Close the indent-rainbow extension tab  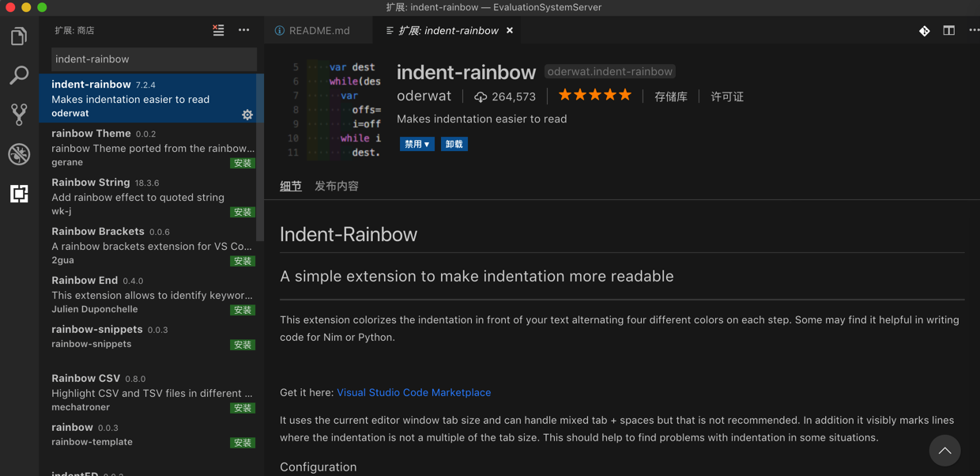[x=510, y=31]
